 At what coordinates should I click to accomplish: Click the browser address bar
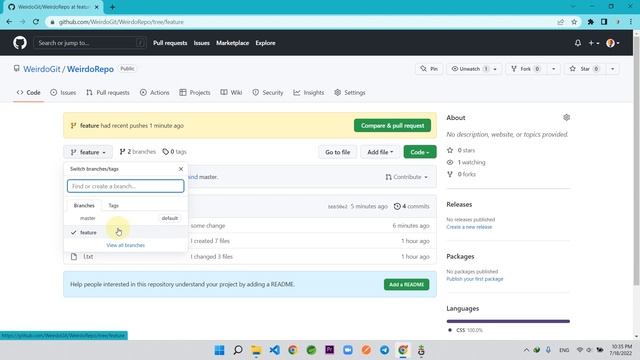[x=302, y=22]
